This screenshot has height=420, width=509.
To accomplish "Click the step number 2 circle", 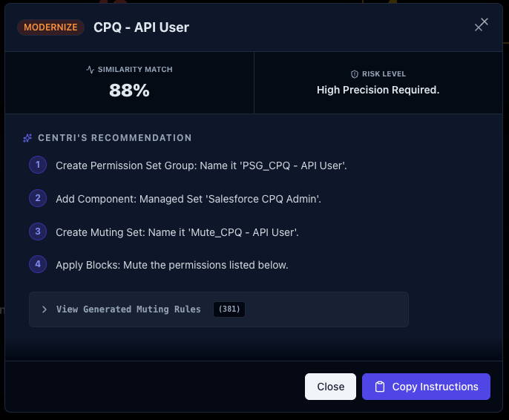I will pos(38,198).
